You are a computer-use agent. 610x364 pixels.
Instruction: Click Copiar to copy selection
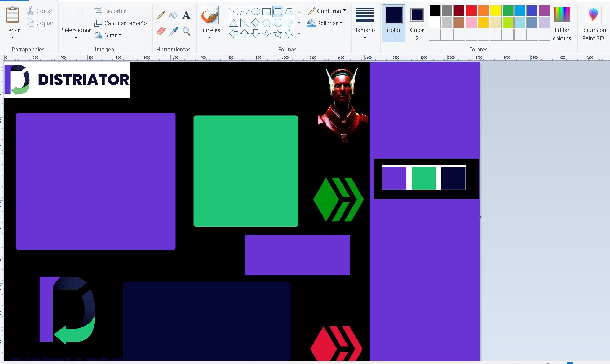[40, 23]
